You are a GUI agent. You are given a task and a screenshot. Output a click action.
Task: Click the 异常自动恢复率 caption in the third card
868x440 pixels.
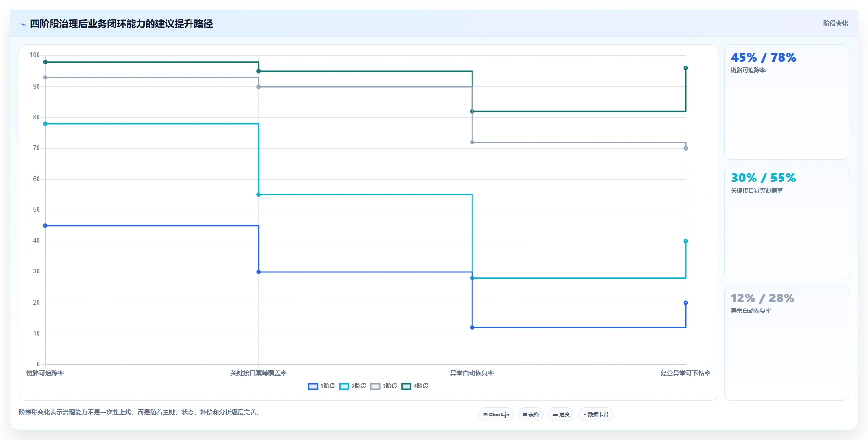(751, 311)
